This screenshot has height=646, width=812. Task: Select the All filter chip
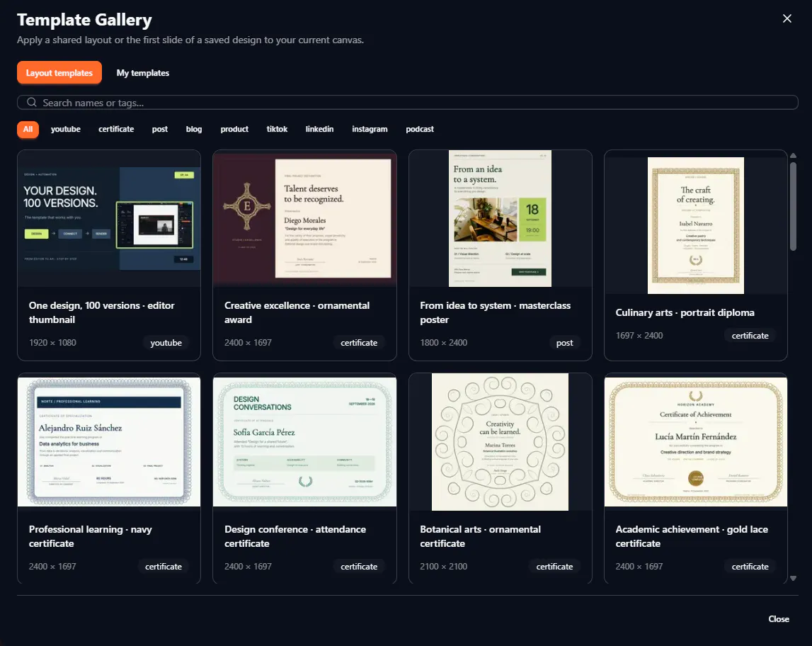tap(28, 129)
